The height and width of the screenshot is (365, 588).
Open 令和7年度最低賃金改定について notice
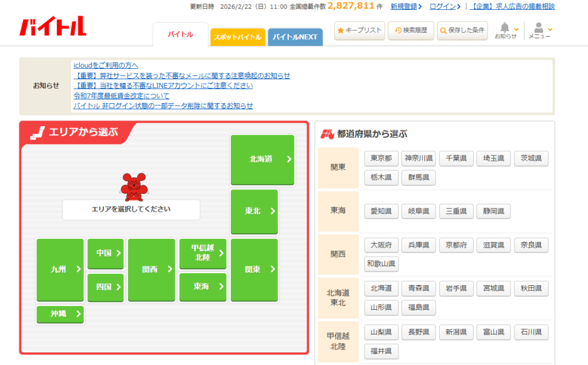121,96
